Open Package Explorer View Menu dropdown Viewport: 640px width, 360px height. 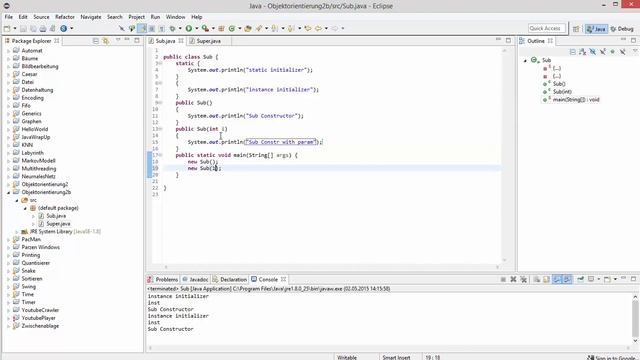click(x=118, y=40)
